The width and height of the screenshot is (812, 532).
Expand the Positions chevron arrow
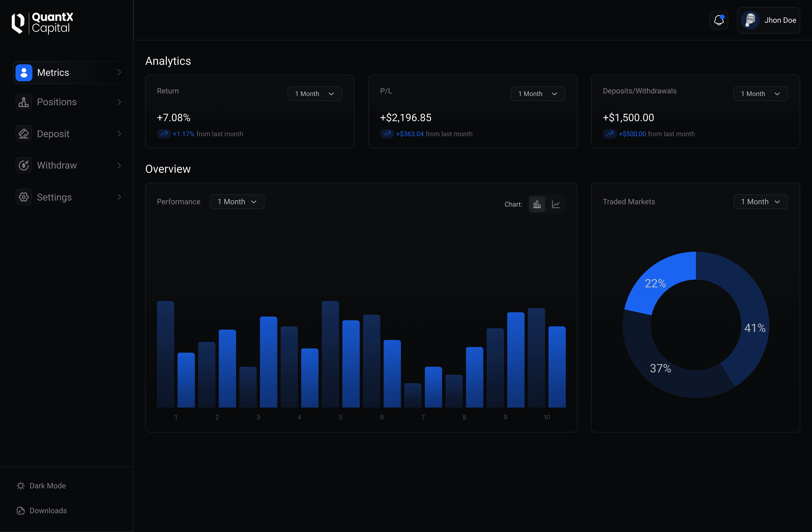click(119, 102)
